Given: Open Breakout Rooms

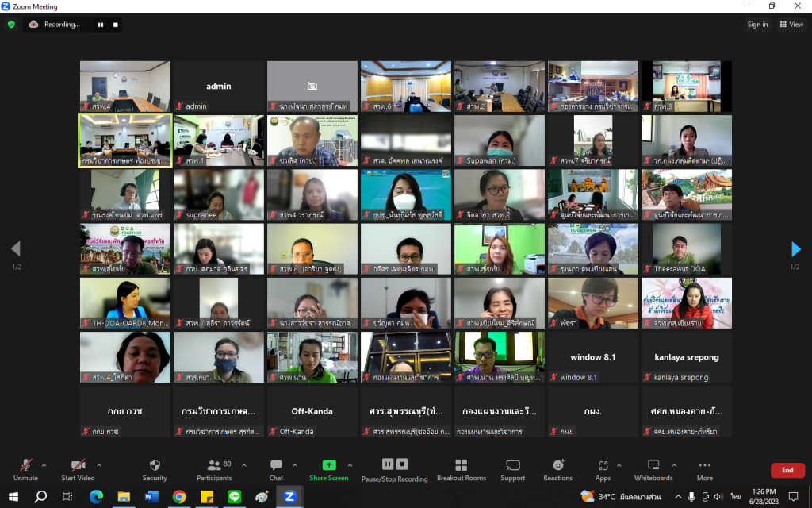Looking at the screenshot, I should (x=462, y=470).
